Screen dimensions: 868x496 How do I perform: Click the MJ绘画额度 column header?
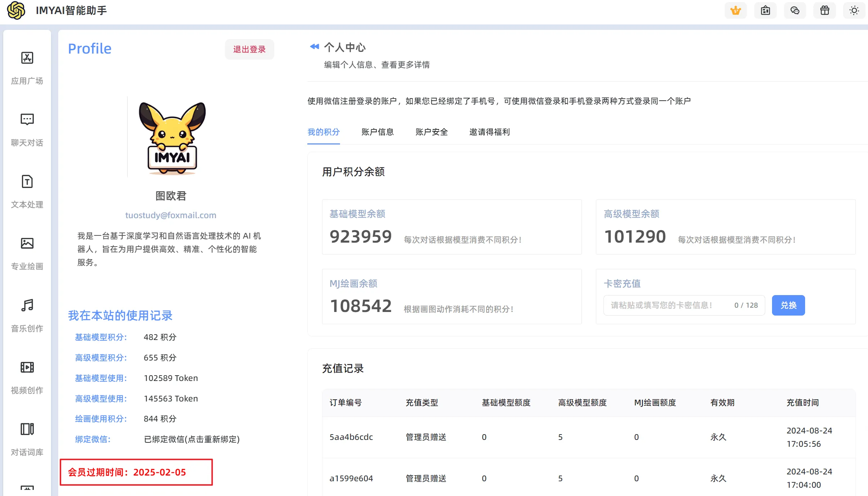pos(655,403)
